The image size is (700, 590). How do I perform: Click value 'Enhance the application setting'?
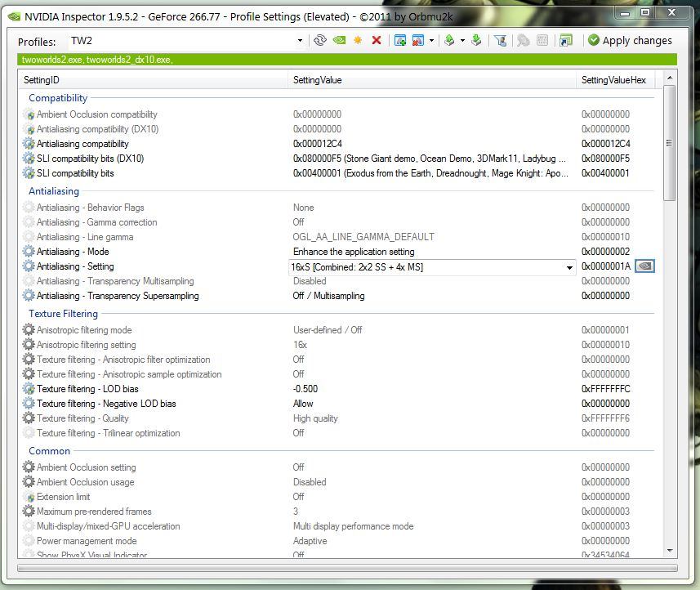tap(354, 252)
